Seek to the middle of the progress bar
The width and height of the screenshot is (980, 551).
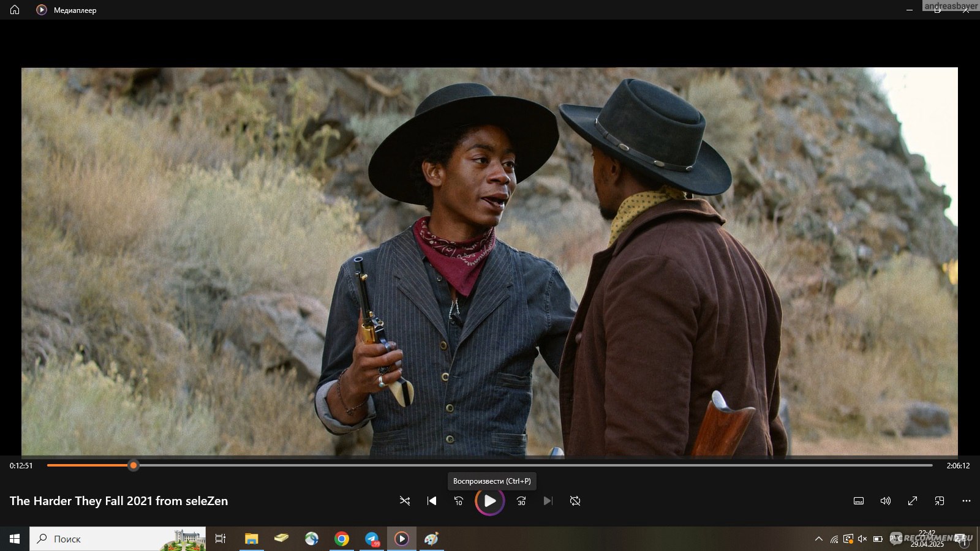pos(490,465)
